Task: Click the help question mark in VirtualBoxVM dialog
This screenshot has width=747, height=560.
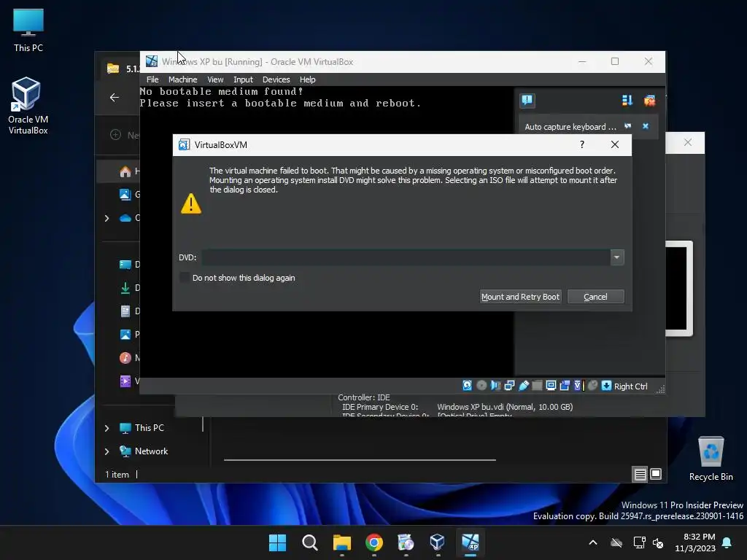Action: pyautogui.click(x=581, y=145)
